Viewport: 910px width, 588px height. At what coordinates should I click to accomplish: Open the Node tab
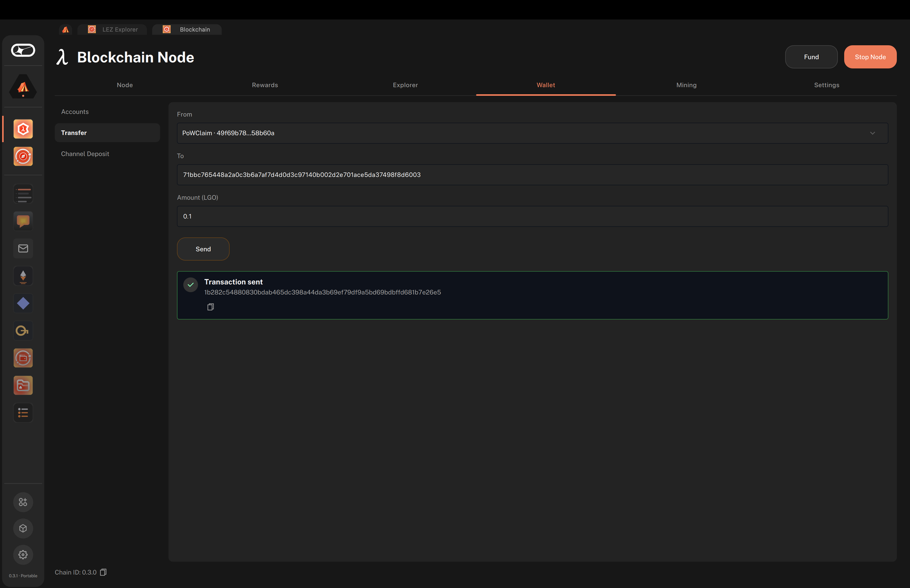125,85
